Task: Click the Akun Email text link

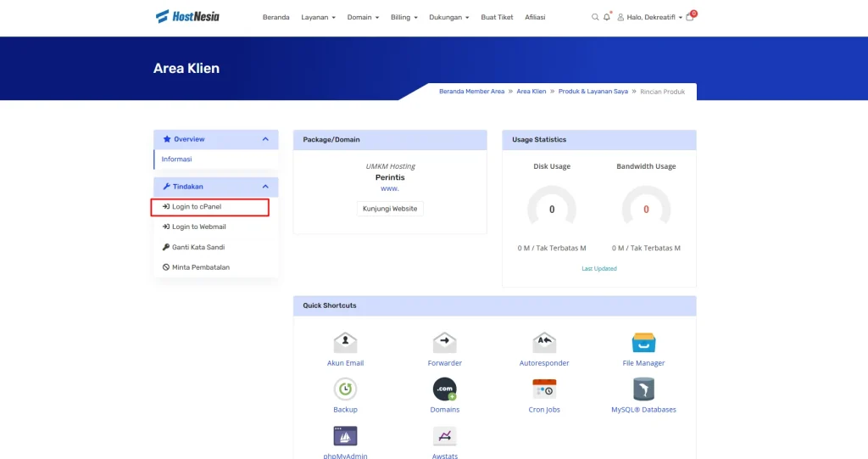Action: 345,363
